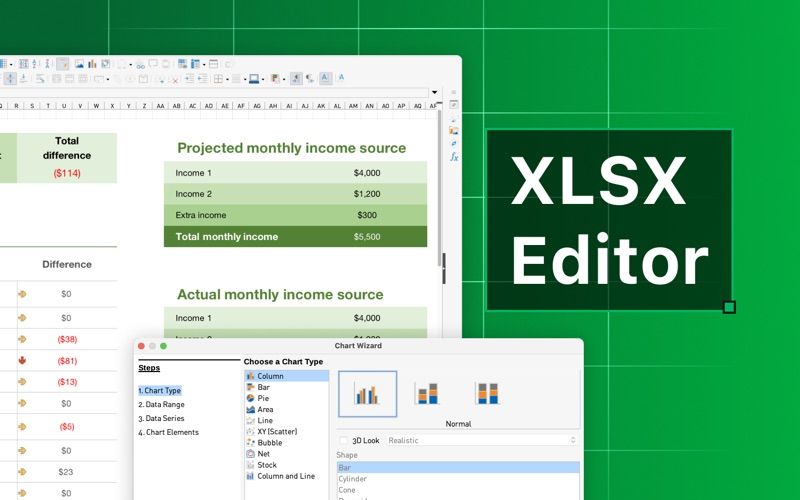Choose the percent stacked column thumbnail
The height and width of the screenshot is (500, 800).
coord(487,394)
